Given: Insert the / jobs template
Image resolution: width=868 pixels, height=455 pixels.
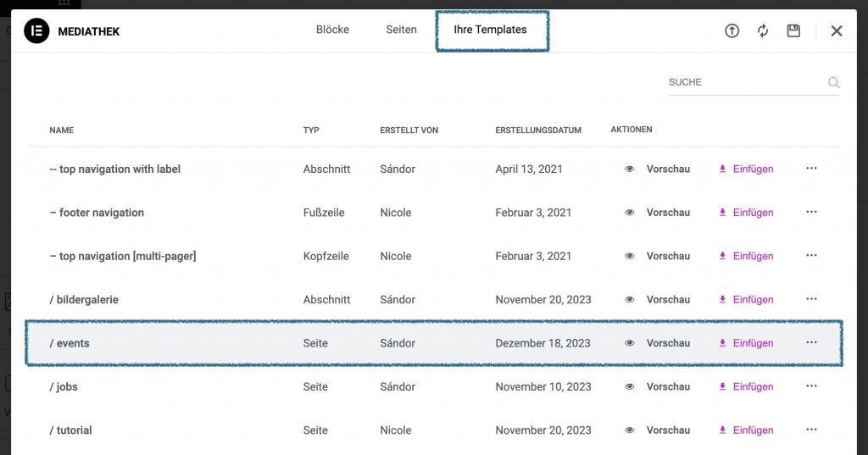Looking at the screenshot, I should pyautogui.click(x=746, y=387).
